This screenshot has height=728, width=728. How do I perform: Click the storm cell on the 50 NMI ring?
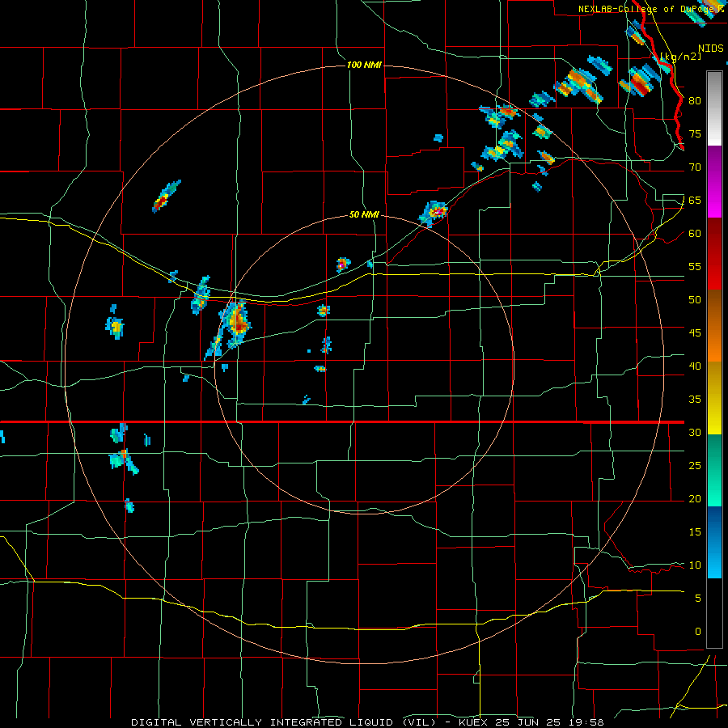coord(434,213)
